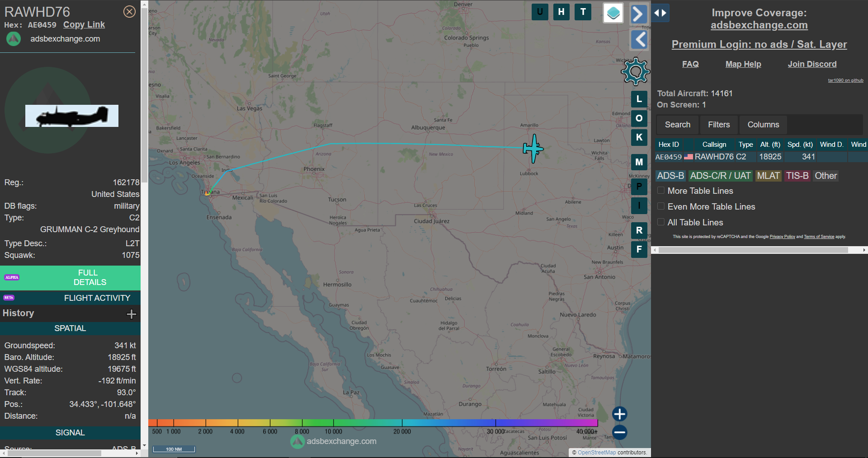Zoom out with the minus button
Screen dimensions: 868x458
pos(619,432)
